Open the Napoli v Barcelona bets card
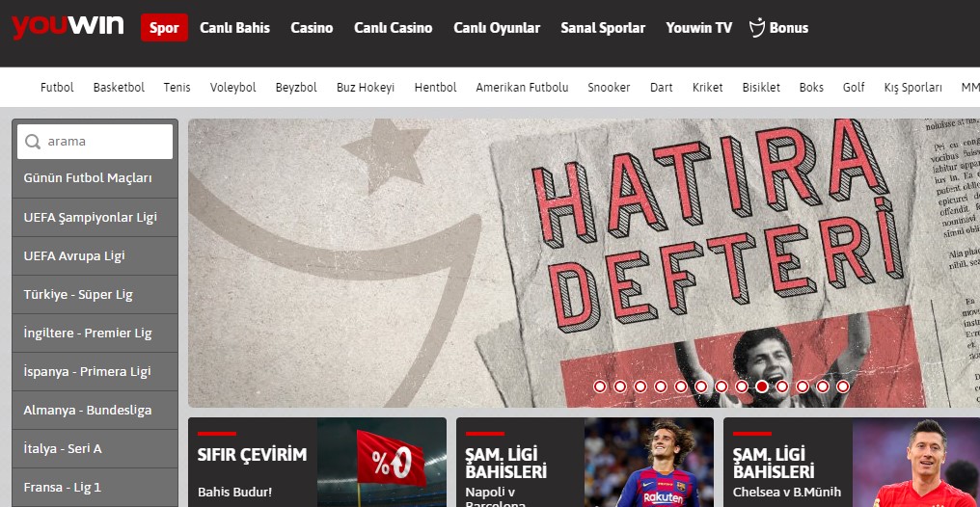This screenshot has width=980, height=507. (x=585, y=462)
